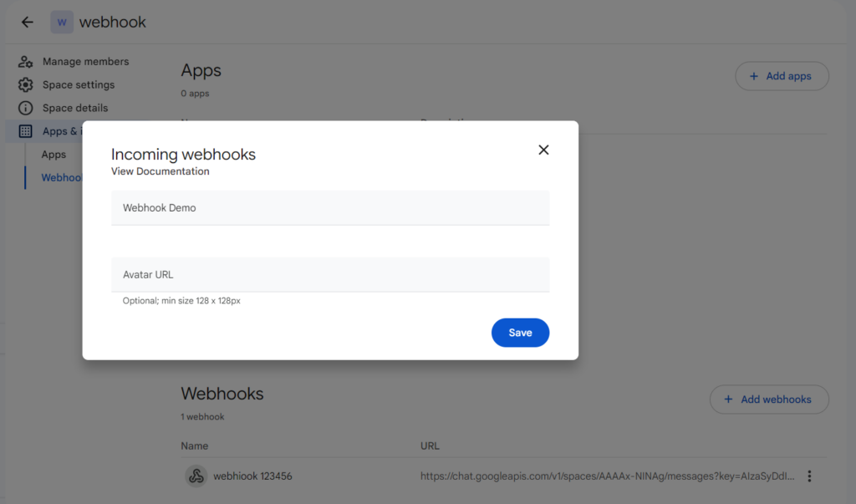This screenshot has width=856, height=504.
Task: Open the overflow menu for webhiook 123456
Action: [809, 476]
